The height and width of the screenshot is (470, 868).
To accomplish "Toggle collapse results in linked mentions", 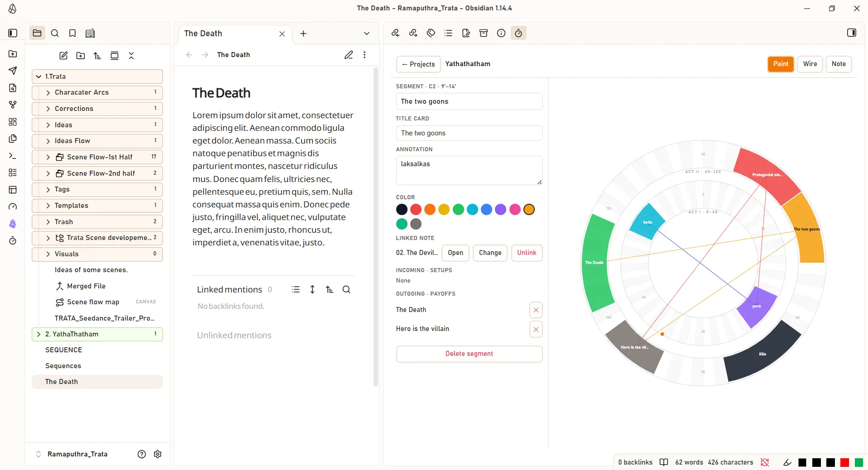I will pyautogui.click(x=296, y=289).
